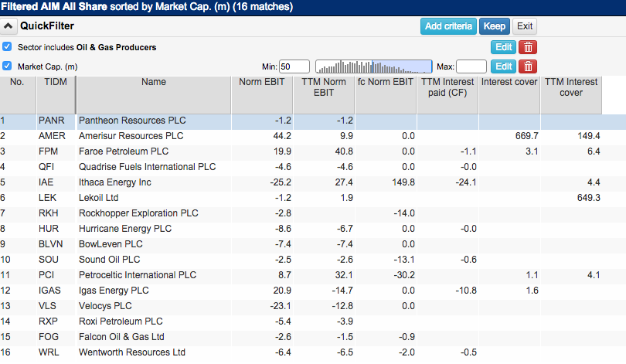Viewport: 626px width, 364px height.
Task: Click Igas TTM interest paid -10.8
Action: pos(466,291)
